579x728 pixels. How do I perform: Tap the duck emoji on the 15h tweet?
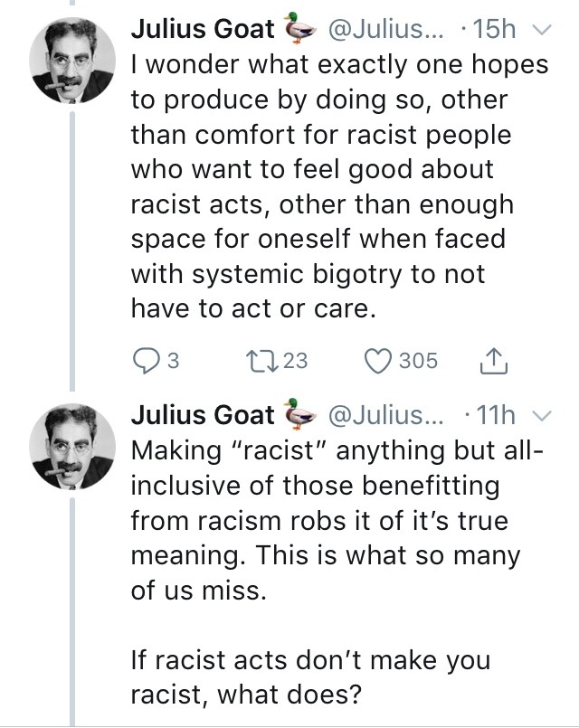[299, 30]
